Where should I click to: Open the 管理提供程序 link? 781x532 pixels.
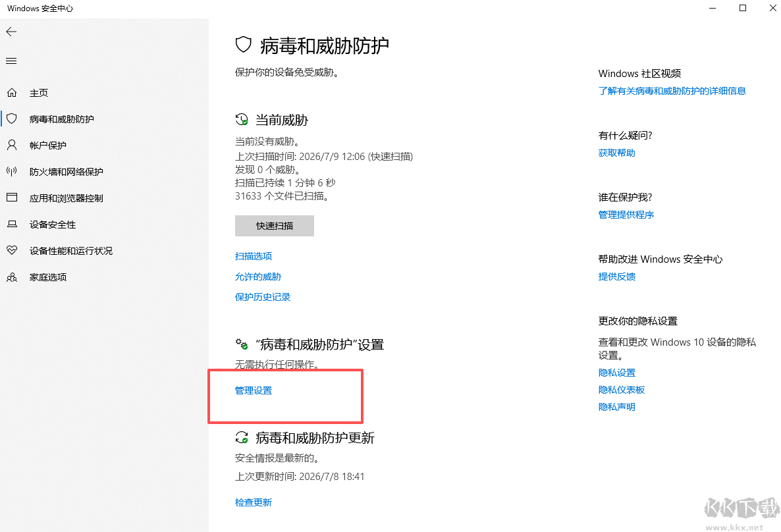click(x=626, y=215)
